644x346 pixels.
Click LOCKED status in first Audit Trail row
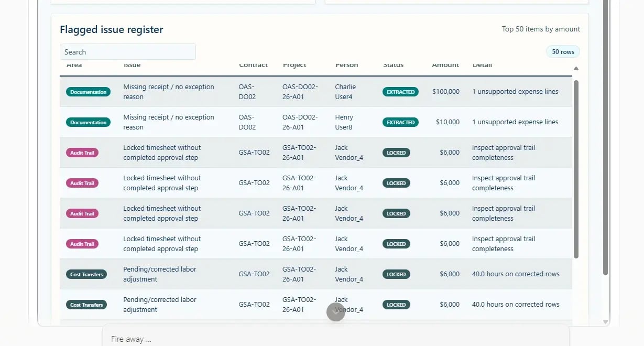[396, 153]
